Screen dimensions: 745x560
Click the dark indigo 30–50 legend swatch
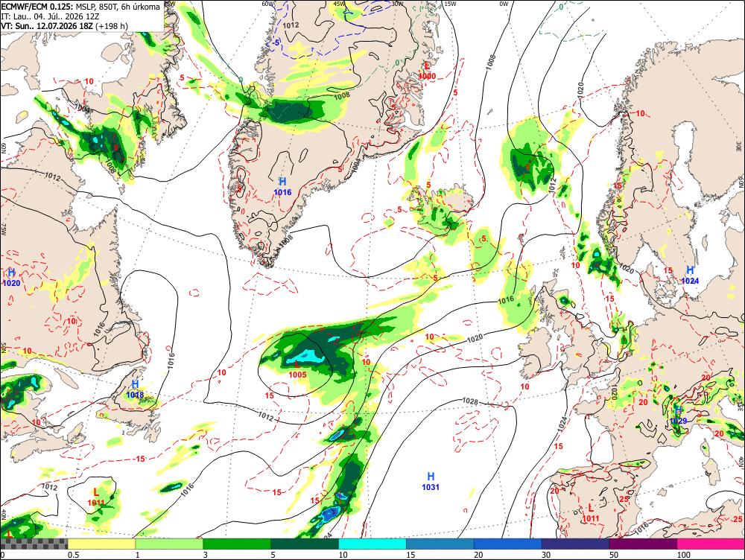coord(575,544)
